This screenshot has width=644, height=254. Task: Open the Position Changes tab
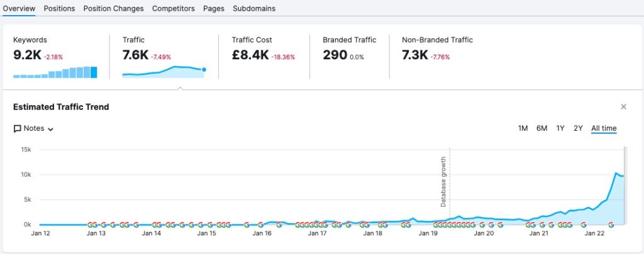click(x=113, y=8)
